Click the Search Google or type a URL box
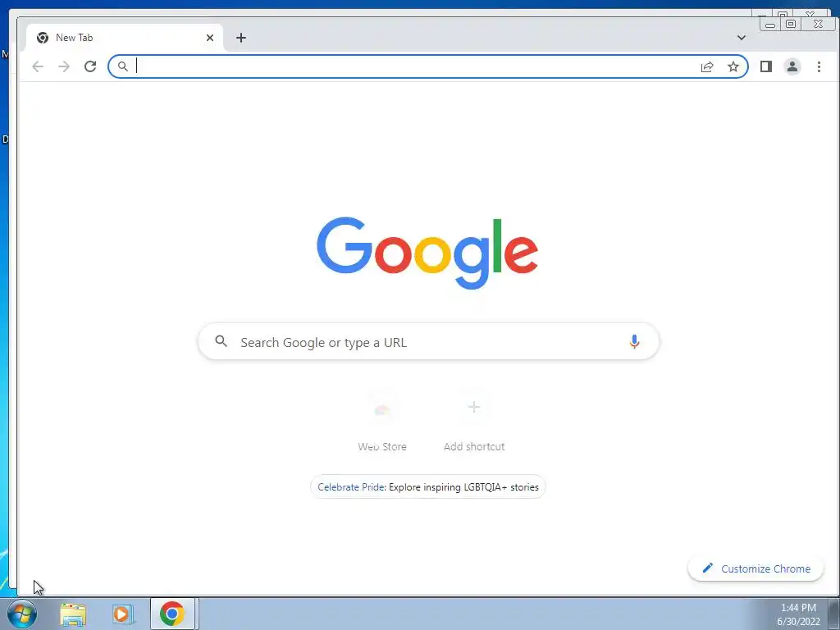Image resolution: width=840 pixels, height=630 pixels. tap(428, 342)
